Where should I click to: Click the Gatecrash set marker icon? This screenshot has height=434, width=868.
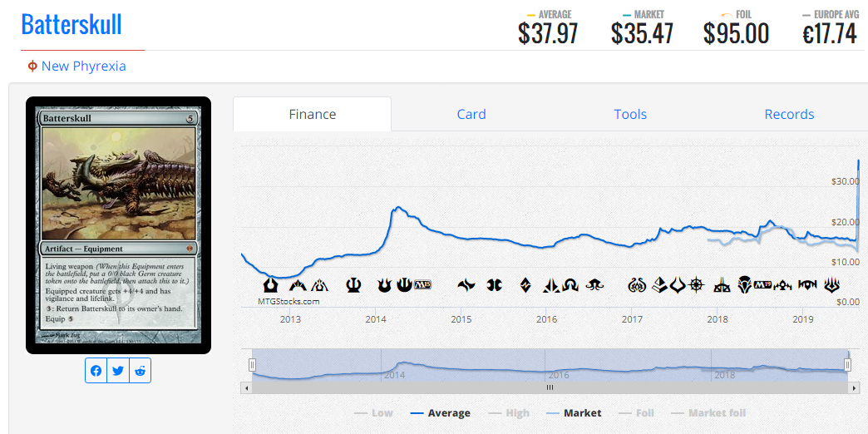(298, 286)
